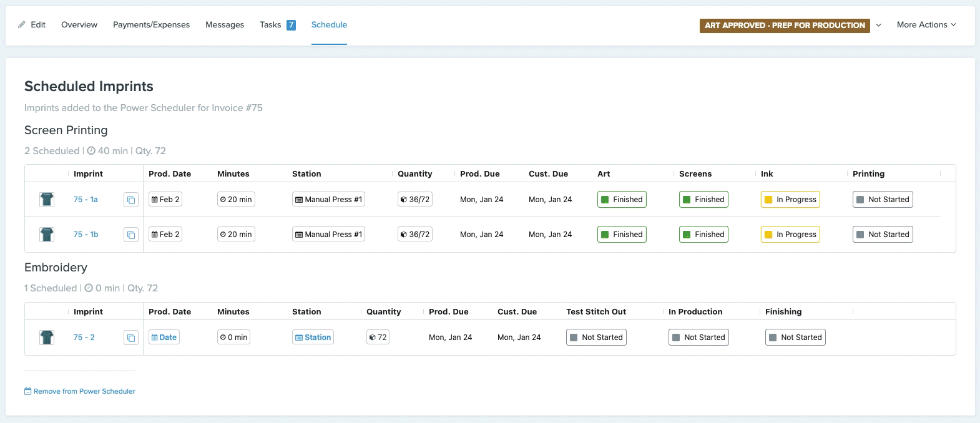Edit 0 min duration for 75 - 2
The image size is (980, 423).
coord(233,338)
